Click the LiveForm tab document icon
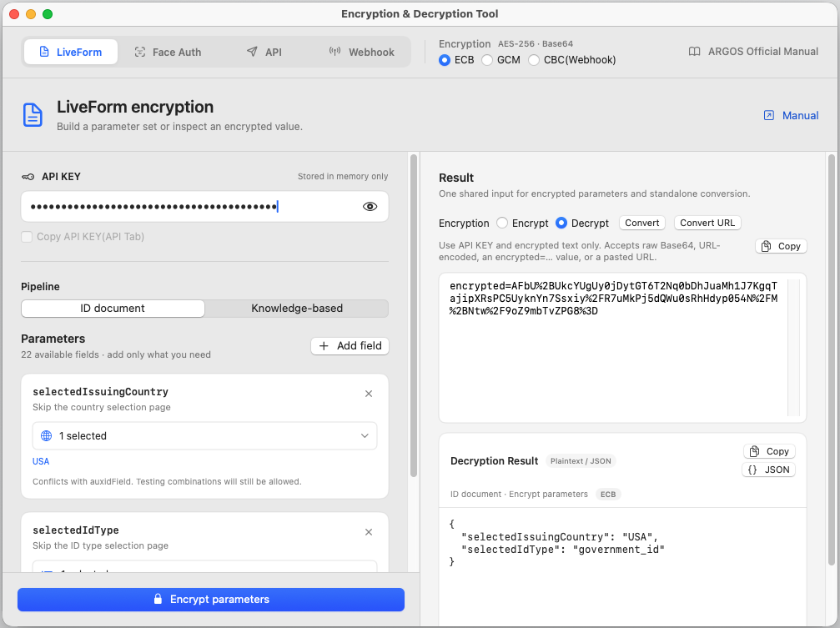Viewport: 840px width, 628px height. pyautogui.click(x=44, y=52)
